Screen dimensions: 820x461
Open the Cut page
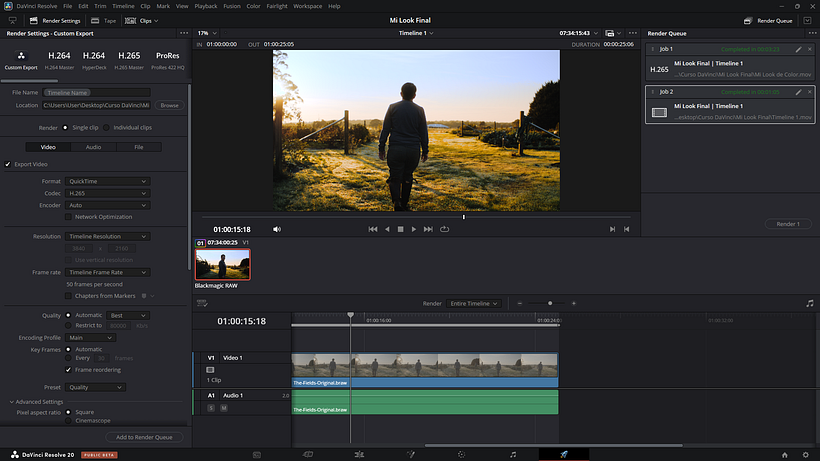pos(308,455)
